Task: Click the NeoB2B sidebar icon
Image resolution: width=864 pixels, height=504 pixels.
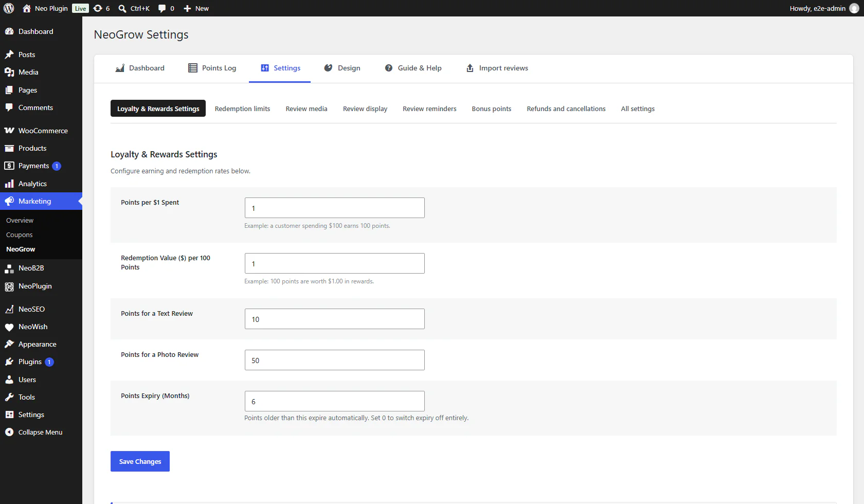Action: [9, 268]
